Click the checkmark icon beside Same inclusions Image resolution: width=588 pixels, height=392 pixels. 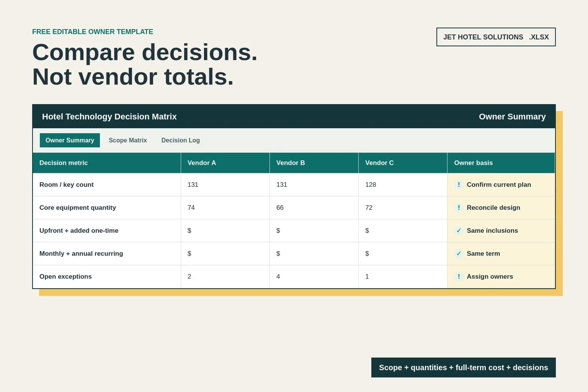pos(459,230)
